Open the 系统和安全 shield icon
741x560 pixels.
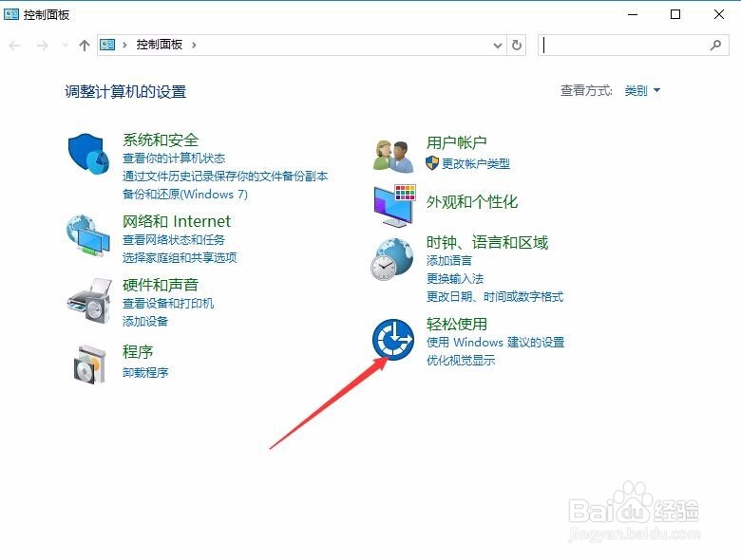pos(88,154)
